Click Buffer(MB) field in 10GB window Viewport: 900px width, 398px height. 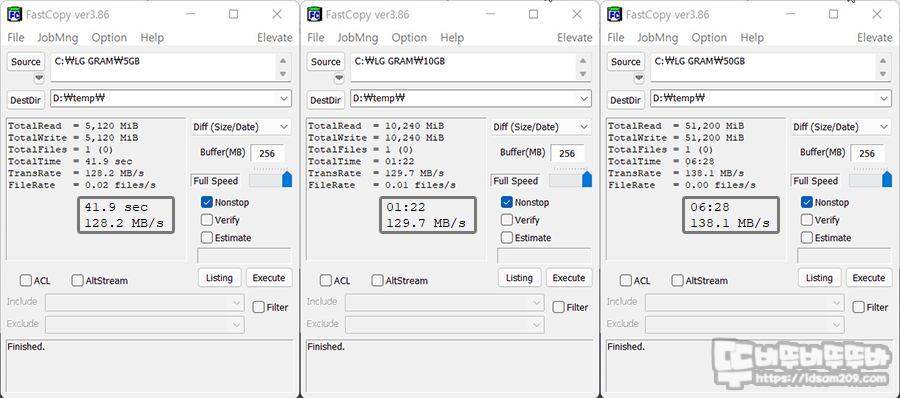coord(567,153)
